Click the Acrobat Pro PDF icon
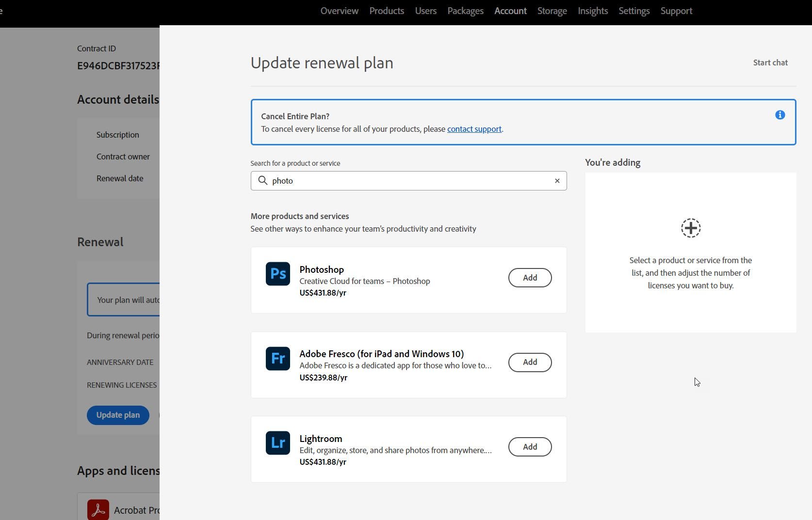The image size is (812, 520). click(x=97, y=509)
